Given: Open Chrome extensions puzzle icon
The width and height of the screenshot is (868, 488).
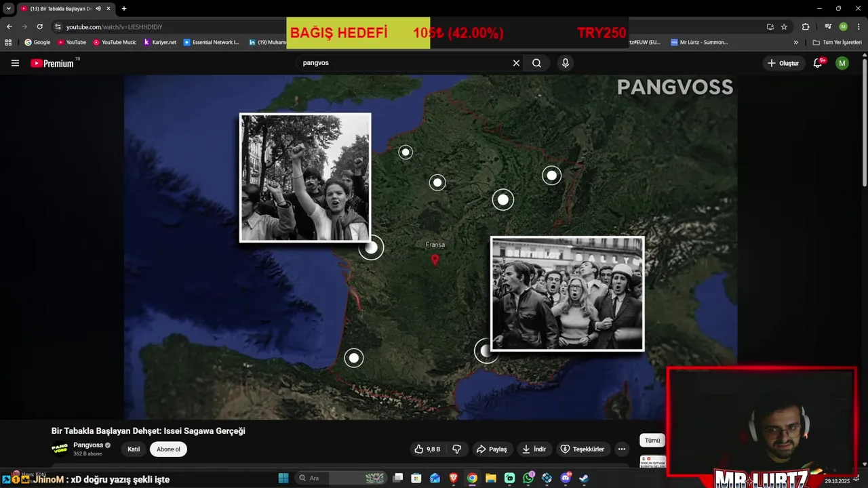Looking at the screenshot, I should [x=806, y=26].
